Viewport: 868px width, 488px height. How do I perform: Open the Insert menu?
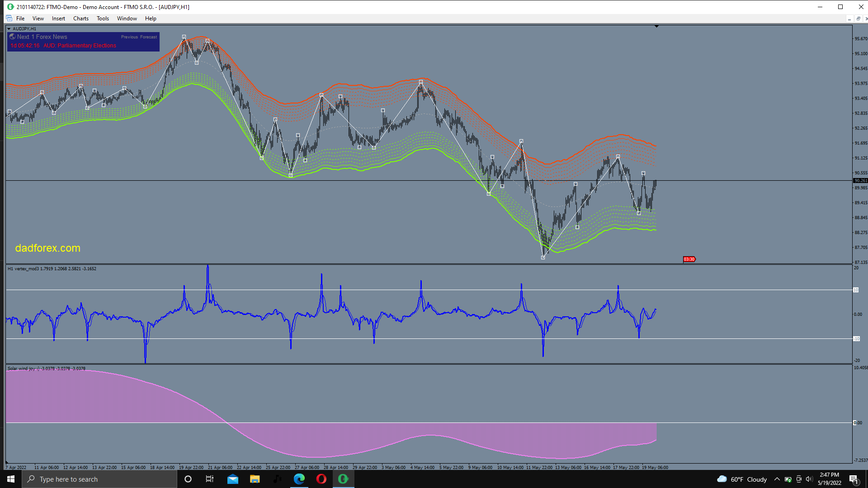58,19
